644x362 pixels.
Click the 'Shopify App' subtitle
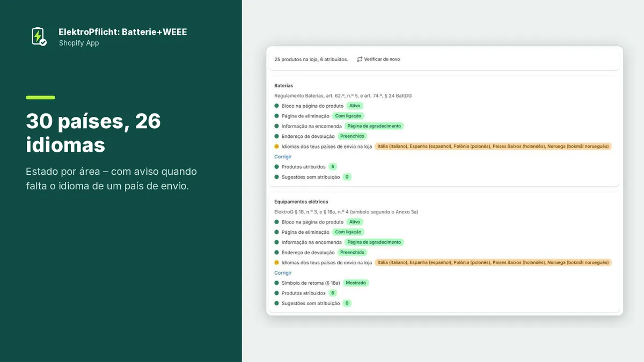(x=79, y=43)
